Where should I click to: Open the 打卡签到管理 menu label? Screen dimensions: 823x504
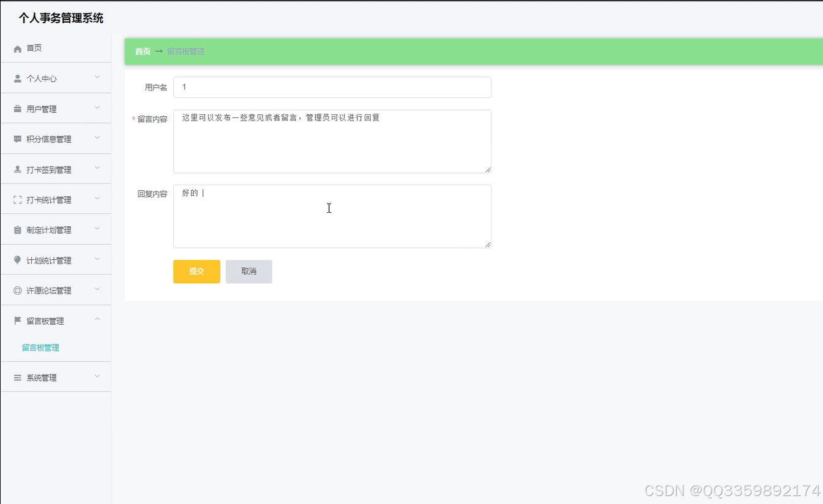click(49, 169)
